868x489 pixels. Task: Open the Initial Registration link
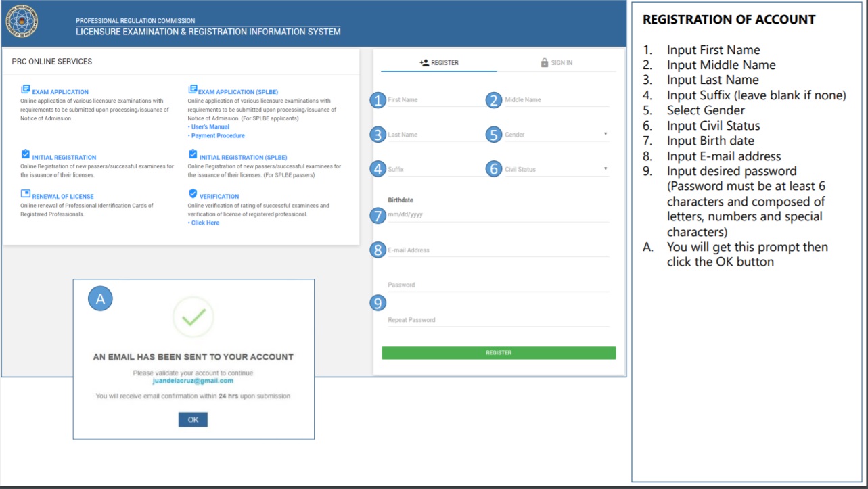coord(64,158)
